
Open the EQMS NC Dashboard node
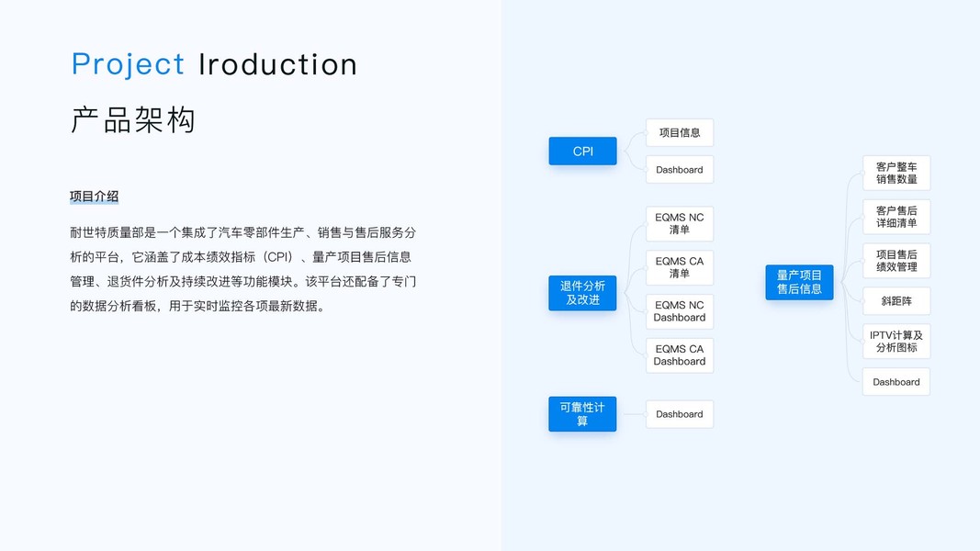coord(680,311)
